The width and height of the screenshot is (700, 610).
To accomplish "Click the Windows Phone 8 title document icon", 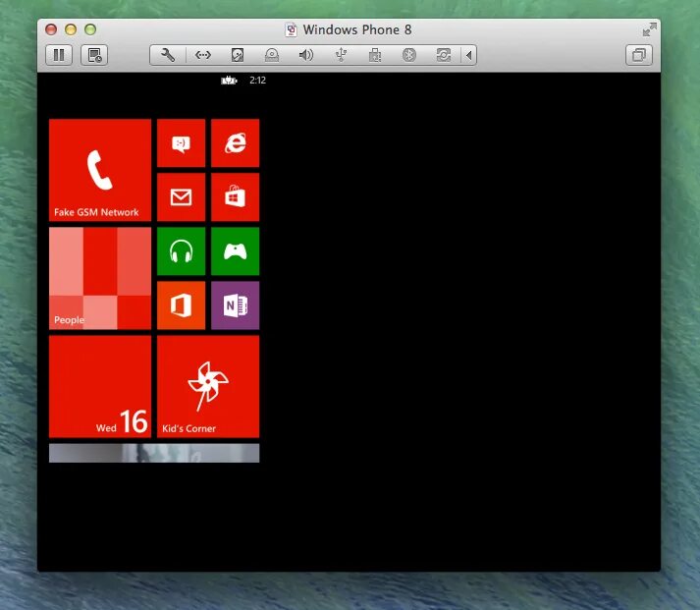I will point(291,29).
